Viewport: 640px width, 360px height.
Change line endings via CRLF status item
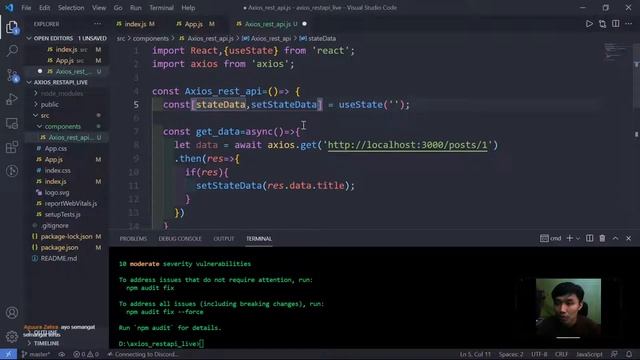tap(561, 354)
